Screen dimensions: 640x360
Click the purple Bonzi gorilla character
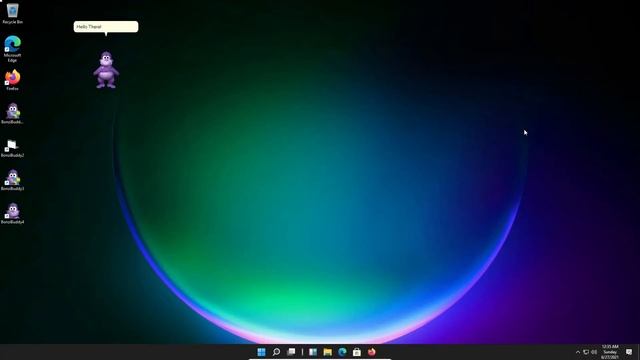pos(106,70)
